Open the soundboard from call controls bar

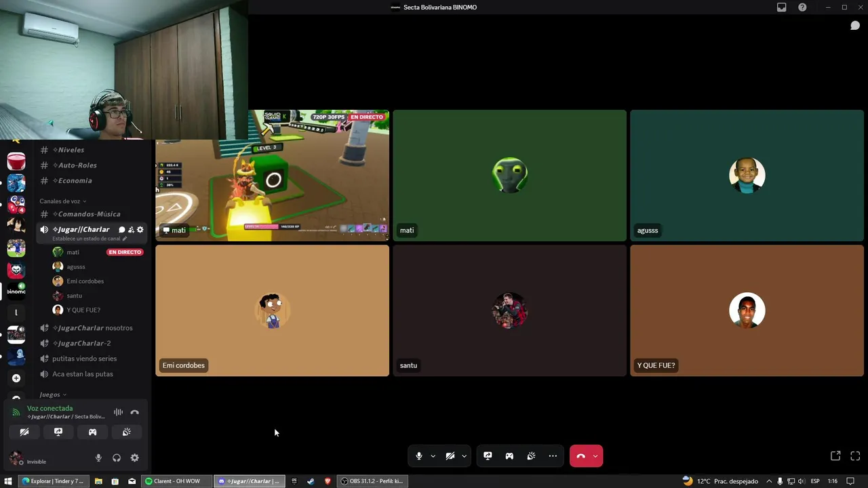click(x=531, y=456)
